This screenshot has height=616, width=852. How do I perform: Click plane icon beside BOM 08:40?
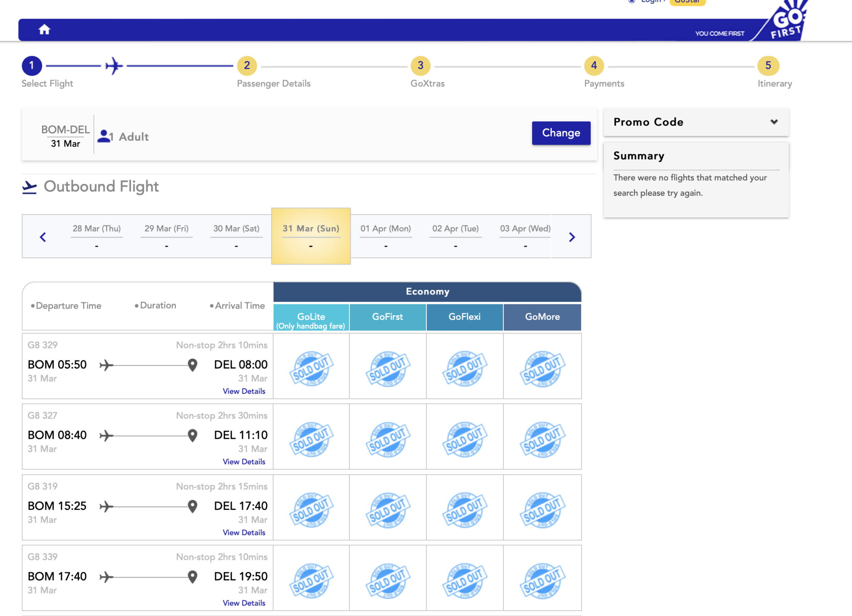(x=106, y=435)
